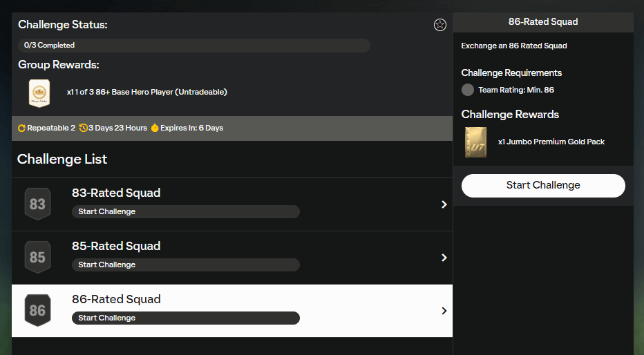644x355 pixels.
Task: Select the 83-Rated Squad challenge title
Action: pos(116,193)
